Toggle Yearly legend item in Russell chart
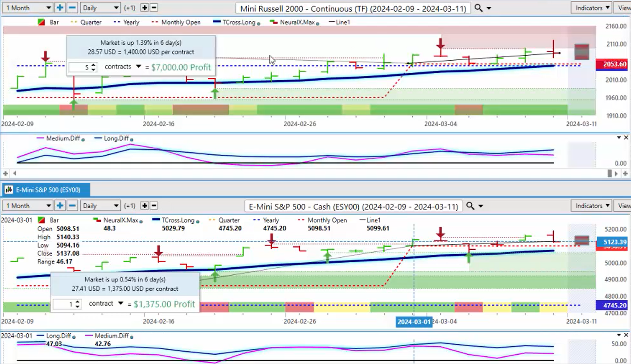This screenshot has width=631, height=364. pyautogui.click(x=127, y=22)
